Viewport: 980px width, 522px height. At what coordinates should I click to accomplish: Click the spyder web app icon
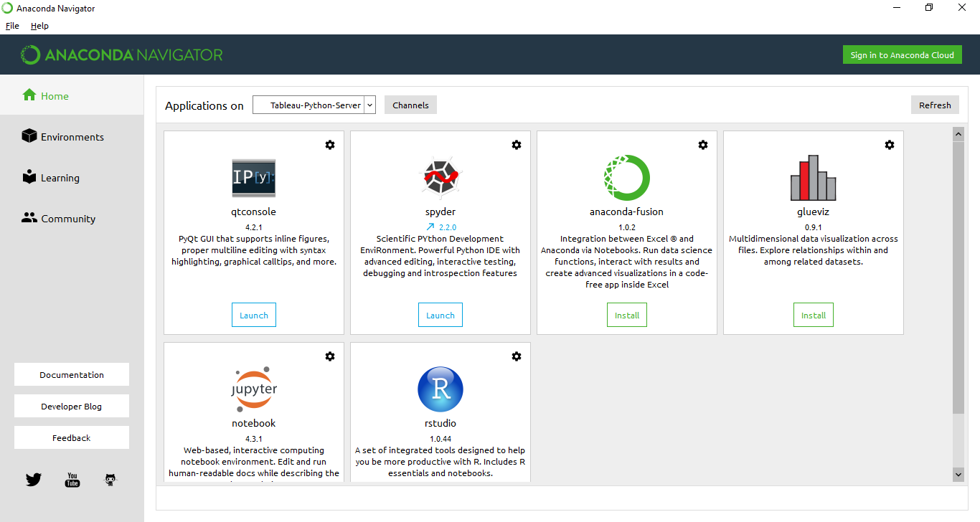coord(440,177)
